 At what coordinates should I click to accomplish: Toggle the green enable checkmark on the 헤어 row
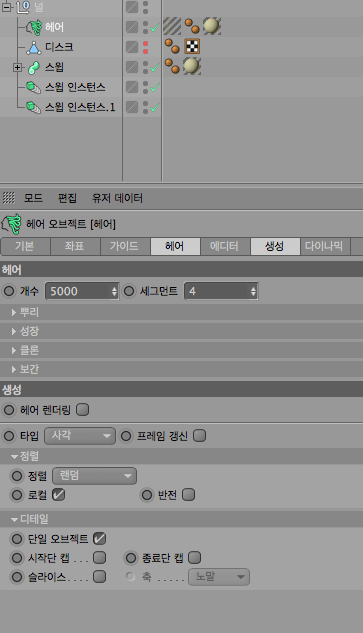pos(155,28)
